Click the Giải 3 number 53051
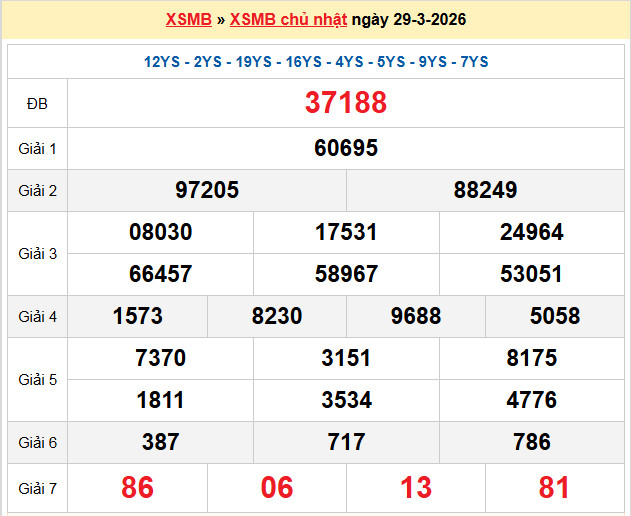This screenshot has height=516, width=631. click(531, 274)
